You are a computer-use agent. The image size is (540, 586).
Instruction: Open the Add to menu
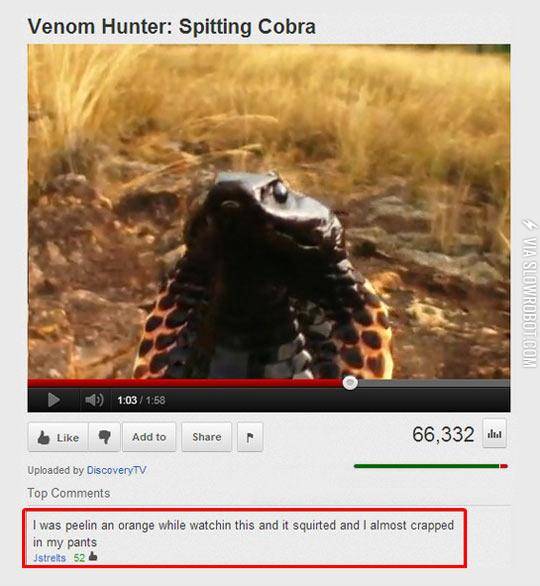pyautogui.click(x=149, y=437)
